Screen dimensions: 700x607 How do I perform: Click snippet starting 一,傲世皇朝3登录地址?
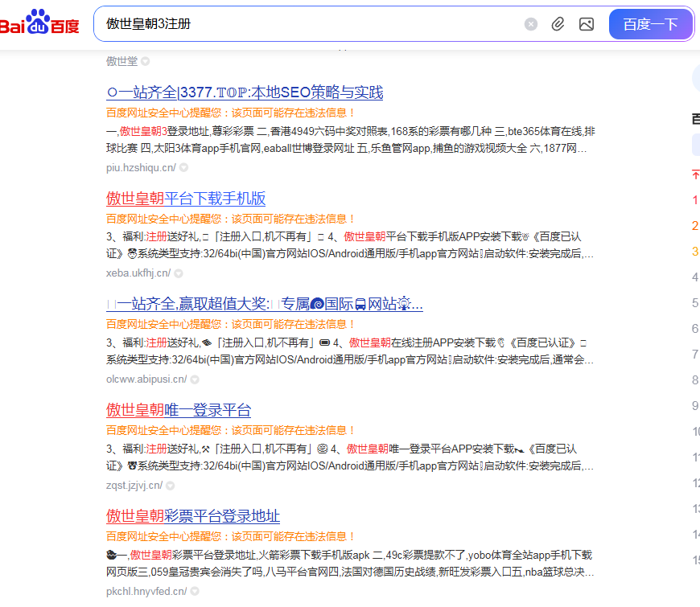[351, 140]
